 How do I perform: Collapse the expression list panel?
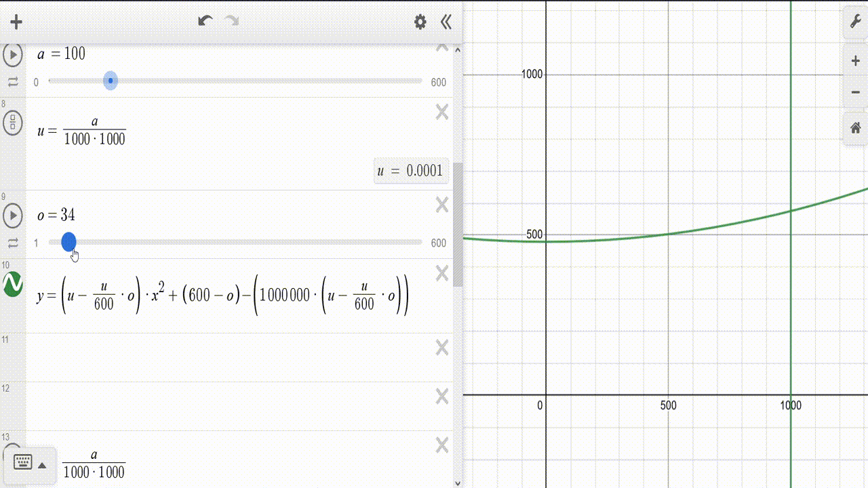(x=446, y=22)
